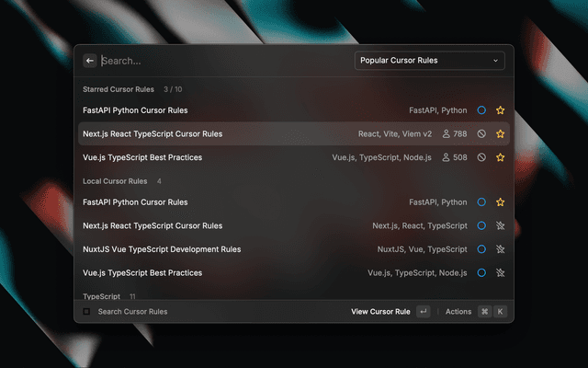Click star icon on highlighted Next.js starred row
Screen dimensions: 588x368
(x=501, y=134)
